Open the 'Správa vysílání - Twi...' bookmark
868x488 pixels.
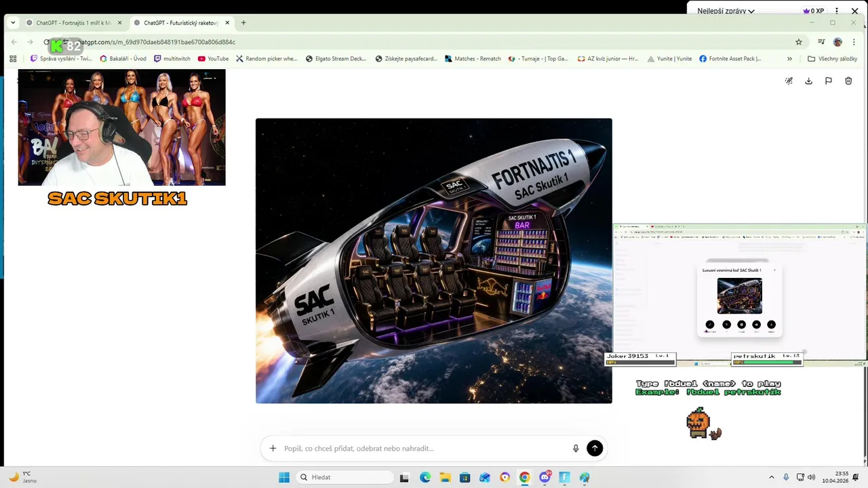coord(61,59)
